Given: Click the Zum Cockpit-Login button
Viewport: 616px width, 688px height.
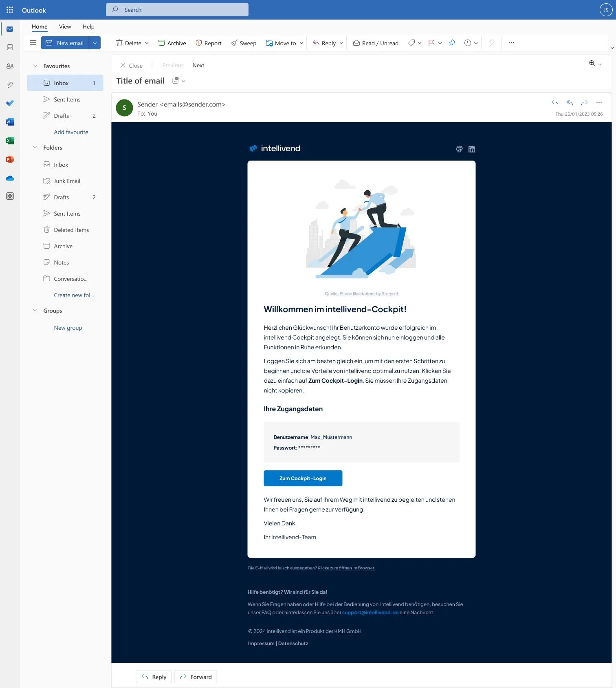Looking at the screenshot, I should 303,478.
